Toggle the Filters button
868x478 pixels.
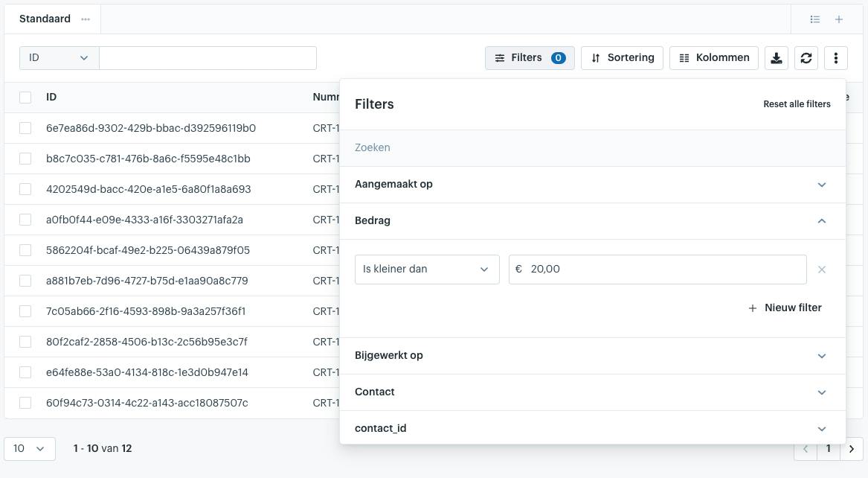[x=530, y=58]
